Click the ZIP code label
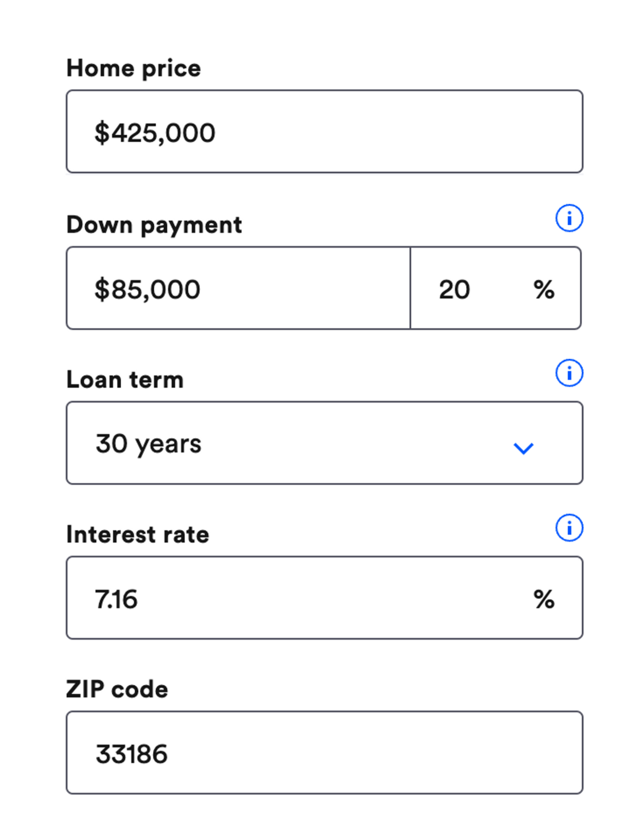The width and height of the screenshot is (623, 840). pyautogui.click(x=117, y=689)
